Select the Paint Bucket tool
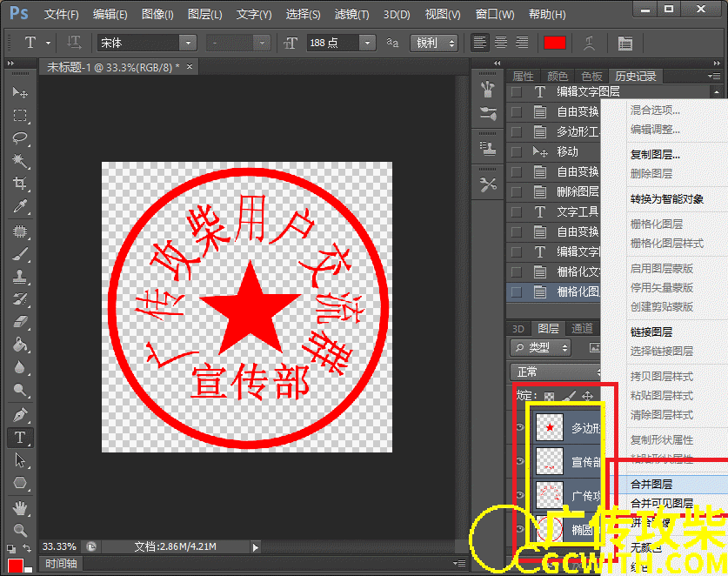The image size is (728, 576). coord(20,345)
